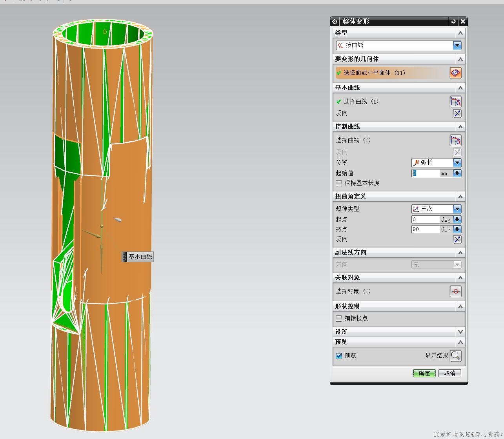This screenshot has width=504, height=439.
Task: Click the 终点 angle input field
Action: coord(426,229)
